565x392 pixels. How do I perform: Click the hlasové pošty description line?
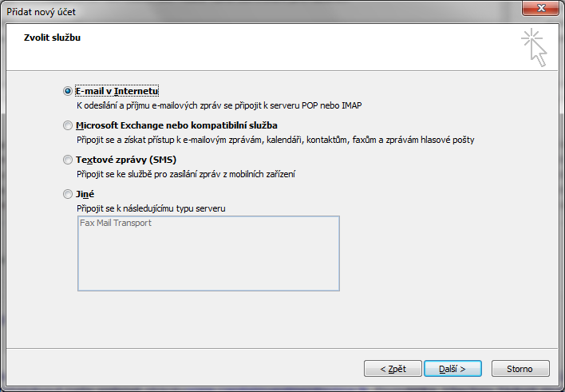[275, 140]
